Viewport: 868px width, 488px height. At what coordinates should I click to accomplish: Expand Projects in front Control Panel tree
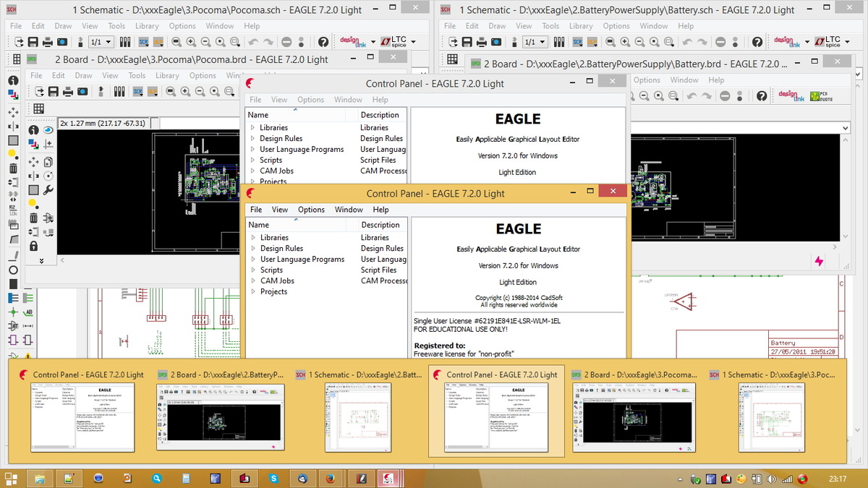pyautogui.click(x=253, y=291)
